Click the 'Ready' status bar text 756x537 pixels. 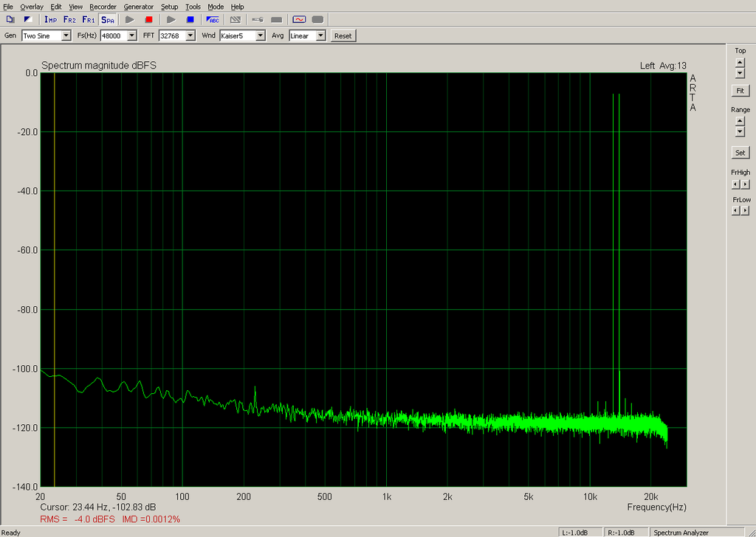[x=11, y=533]
